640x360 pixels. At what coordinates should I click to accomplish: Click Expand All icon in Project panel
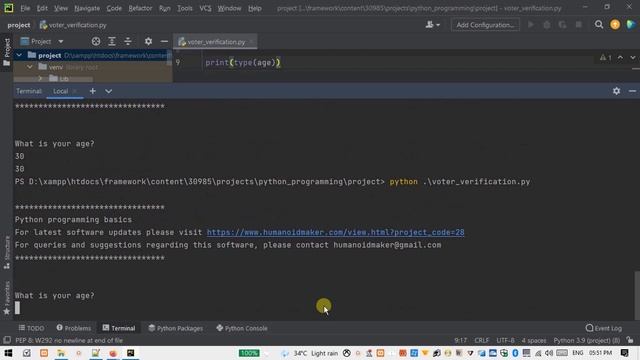111,41
